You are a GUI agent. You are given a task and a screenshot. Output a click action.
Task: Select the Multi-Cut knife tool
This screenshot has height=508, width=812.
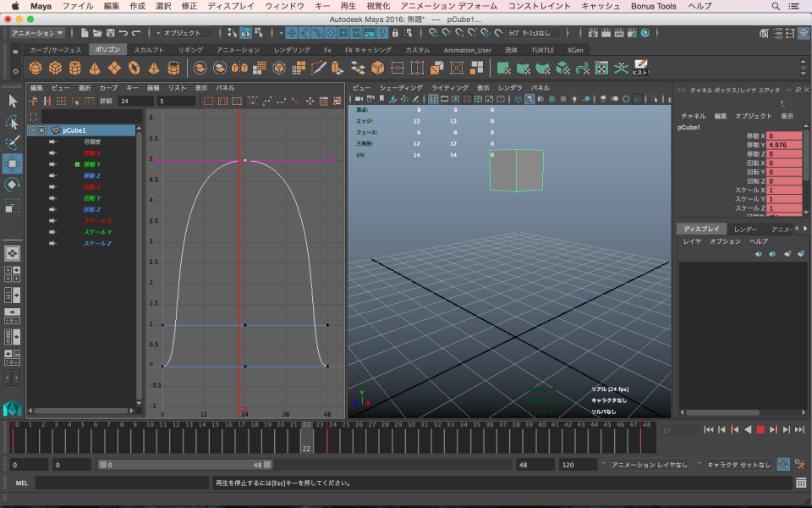319,68
